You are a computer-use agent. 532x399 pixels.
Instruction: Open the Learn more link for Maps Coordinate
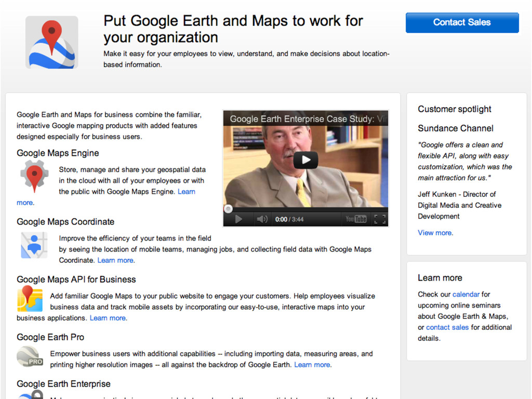116,260
